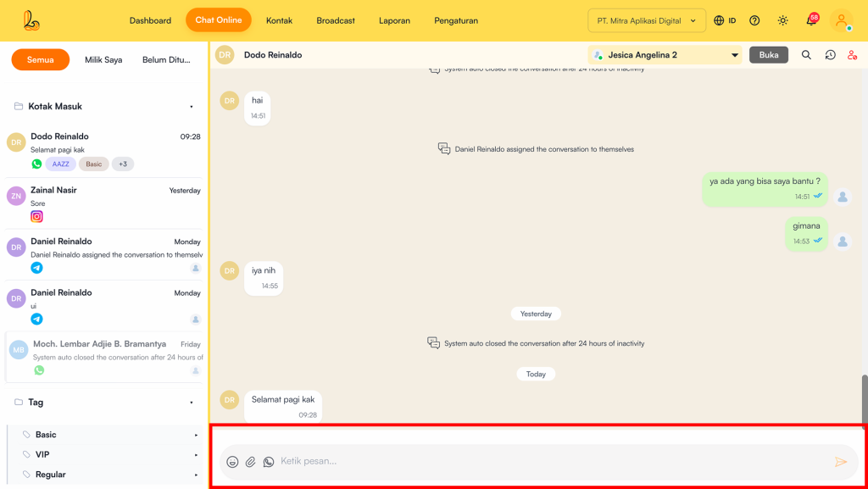Viewport: 868px width, 489px height.
Task: Click the paperclip attachment icon
Action: point(251,462)
